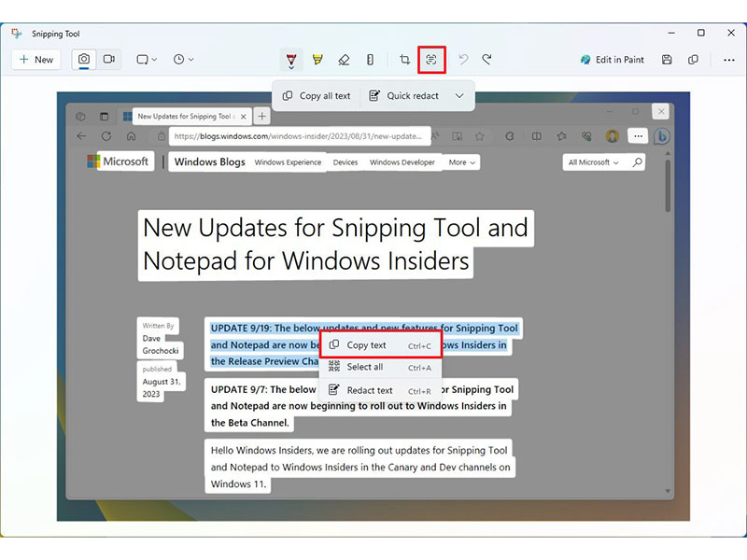Click the captured browser's Home icon
Viewport: 747px width, 560px height.
131,136
